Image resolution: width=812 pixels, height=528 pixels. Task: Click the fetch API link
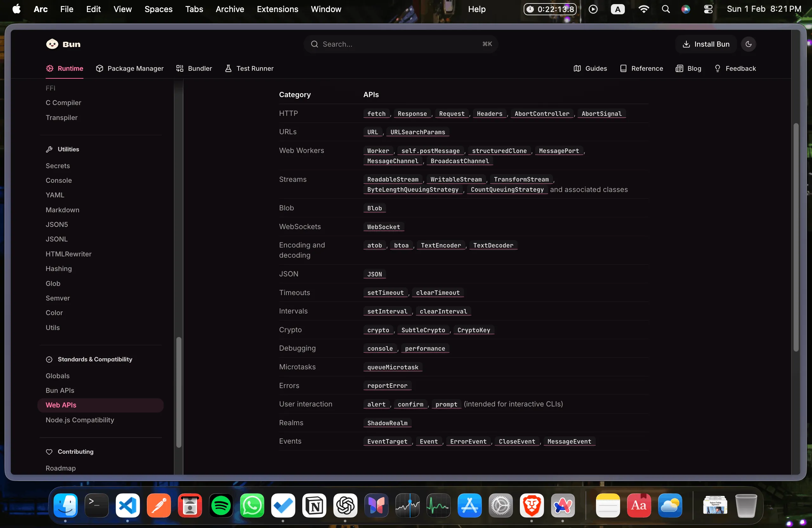tap(376, 114)
